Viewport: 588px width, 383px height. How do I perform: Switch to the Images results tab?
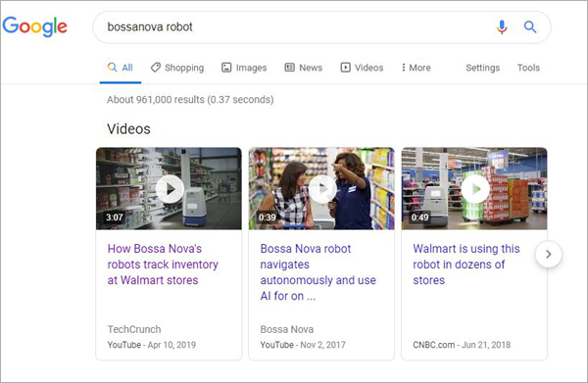(x=244, y=68)
